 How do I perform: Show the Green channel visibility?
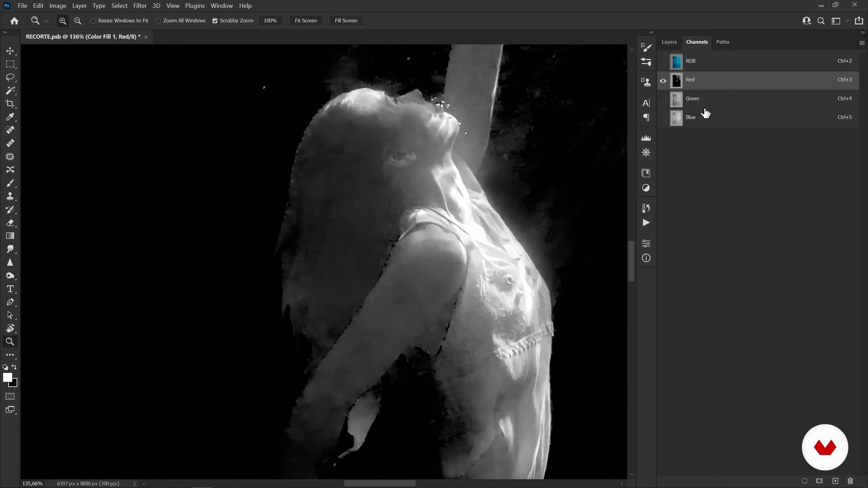coord(663,99)
